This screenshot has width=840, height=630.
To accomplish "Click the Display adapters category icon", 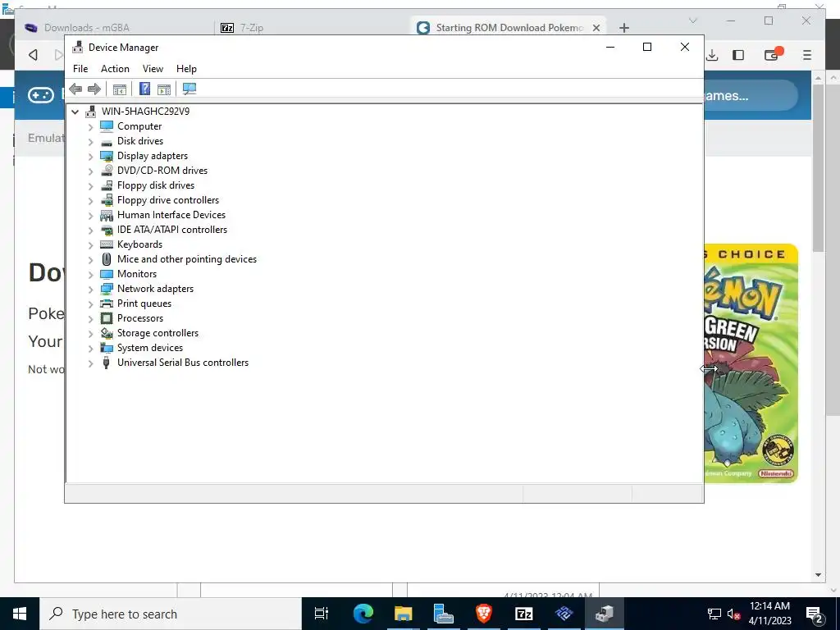I will pos(107,156).
